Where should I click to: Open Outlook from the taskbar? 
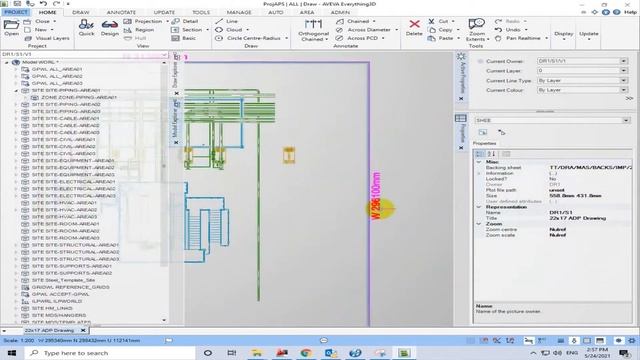pos(331,353)
